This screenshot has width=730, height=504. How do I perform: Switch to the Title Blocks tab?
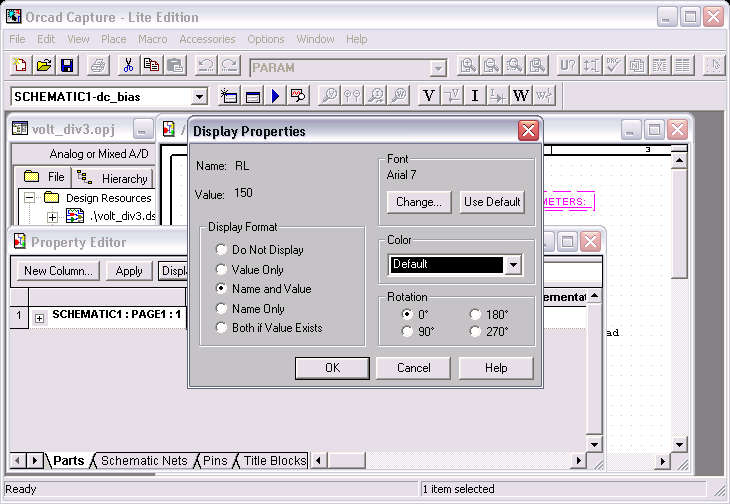(274, 460)
